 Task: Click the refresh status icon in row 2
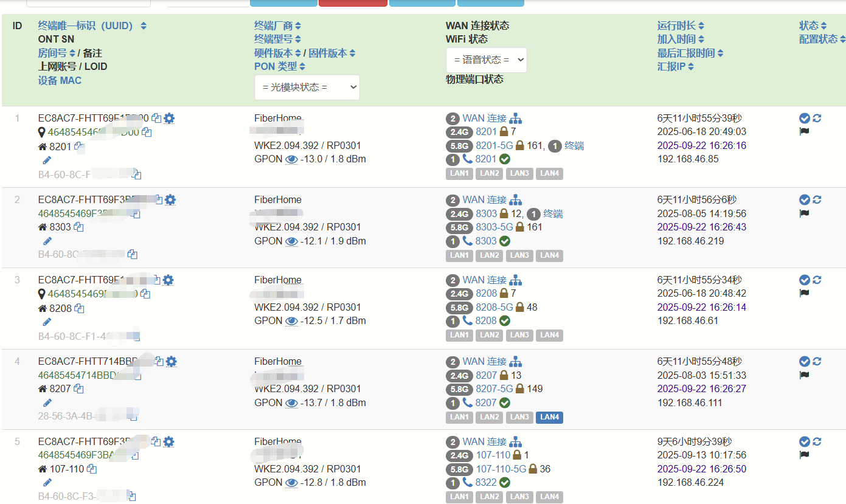(817, 200)
